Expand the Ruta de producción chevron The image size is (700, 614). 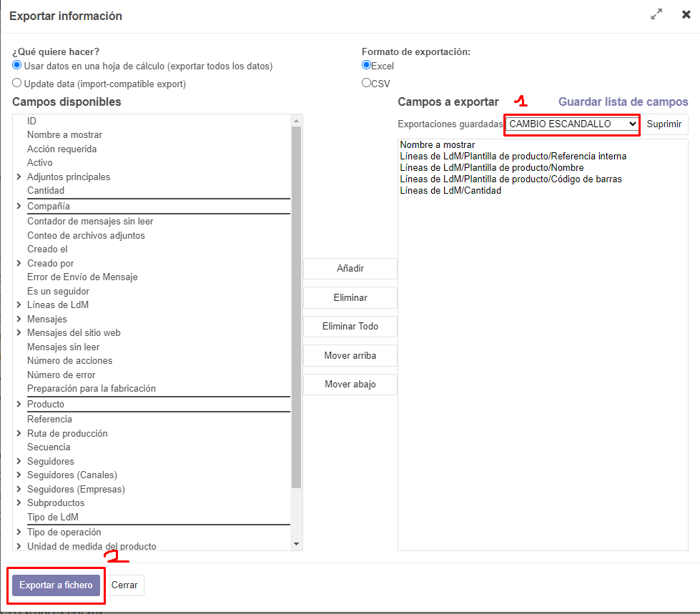19,433
